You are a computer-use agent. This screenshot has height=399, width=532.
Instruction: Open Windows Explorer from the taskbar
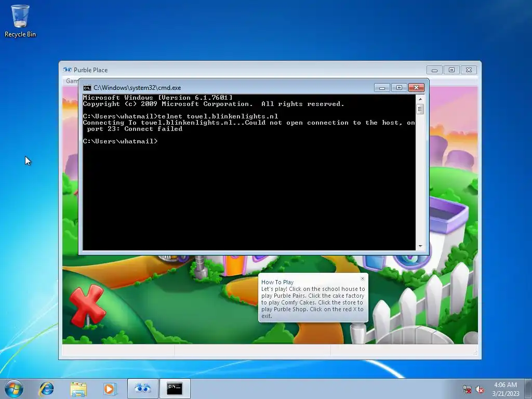click(x=78, y=389)
